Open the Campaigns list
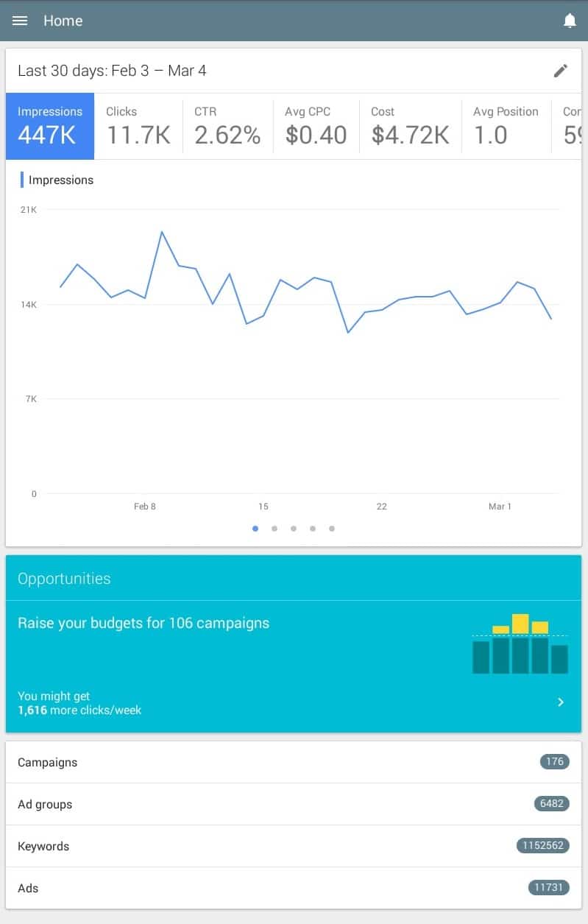The image size is (588, 924). pos(293,762)
